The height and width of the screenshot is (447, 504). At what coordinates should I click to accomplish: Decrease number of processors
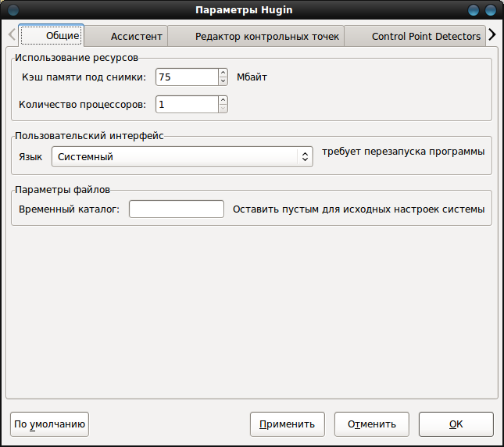tap(223, 109)
